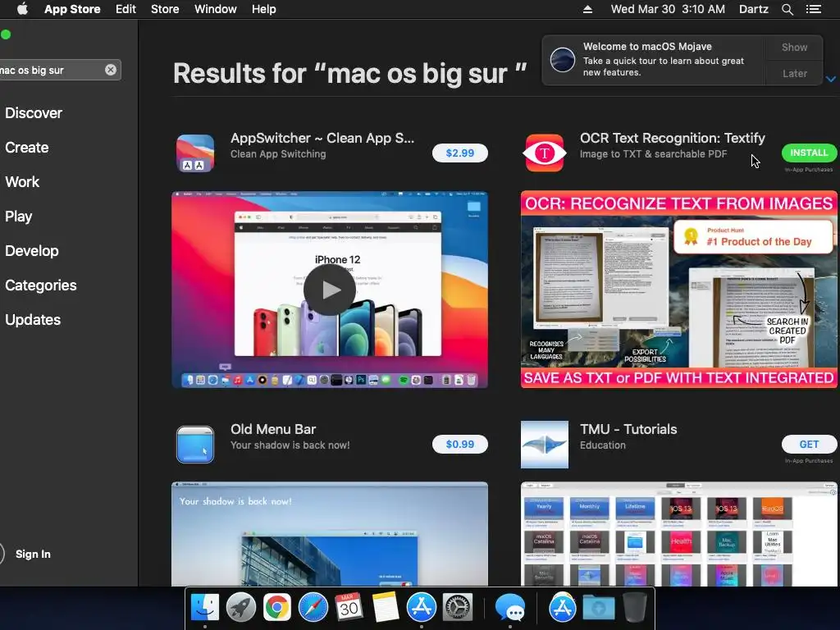Click the eject icon in menu bar
Screen dimensions: 840x630
coord(587,9)
